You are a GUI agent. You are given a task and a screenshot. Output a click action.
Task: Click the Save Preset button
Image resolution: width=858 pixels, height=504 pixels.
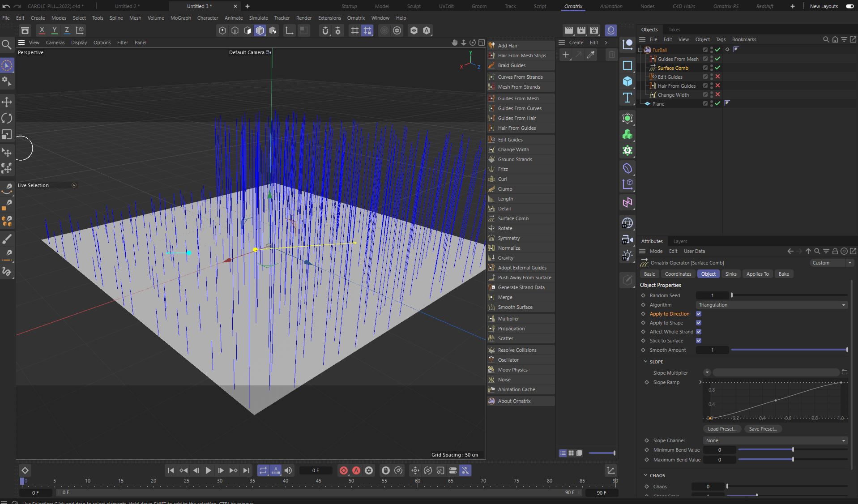point(763,429)
